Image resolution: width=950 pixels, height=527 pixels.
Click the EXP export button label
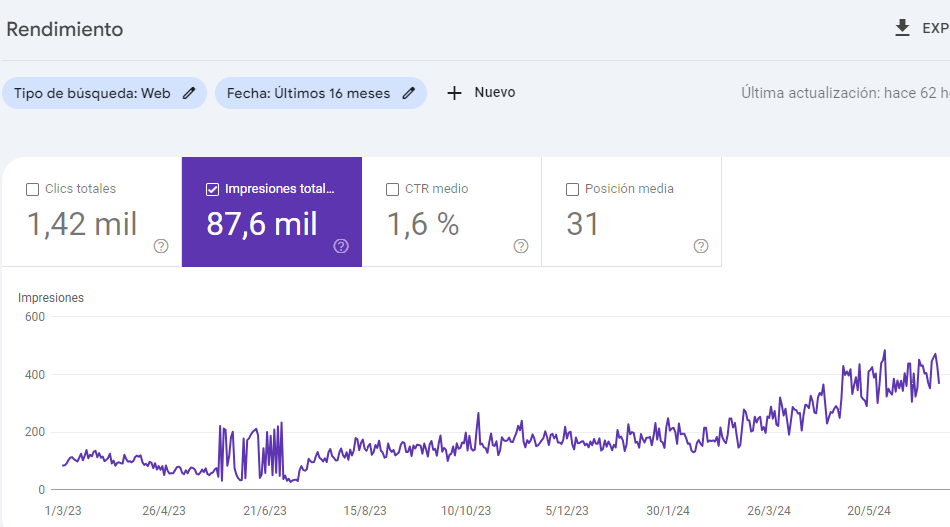click(x=935, y=29)
